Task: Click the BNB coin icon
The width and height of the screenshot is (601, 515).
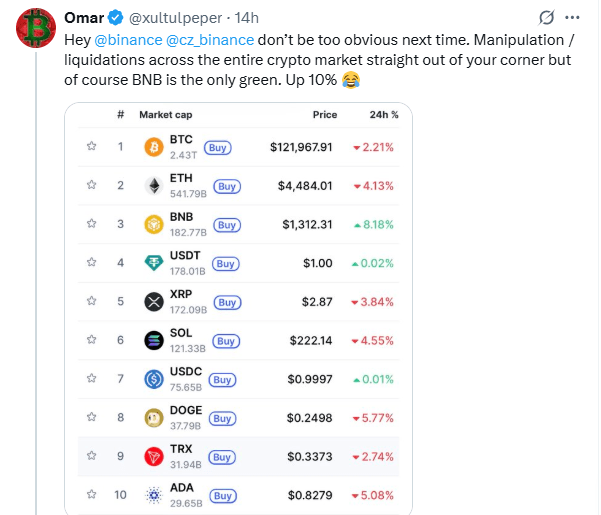Action: 154,224
